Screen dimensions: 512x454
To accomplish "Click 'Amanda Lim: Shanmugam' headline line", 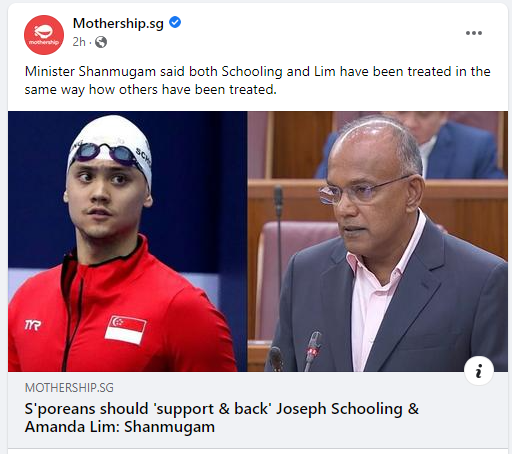I will [120, 427].
